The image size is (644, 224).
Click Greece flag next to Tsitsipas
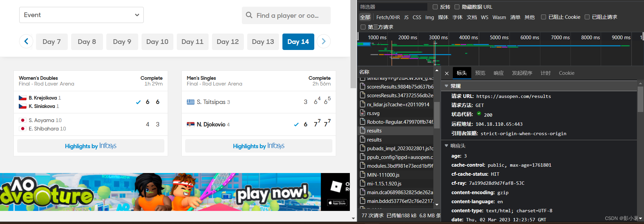pyautogui.click(x=191, y=102)
